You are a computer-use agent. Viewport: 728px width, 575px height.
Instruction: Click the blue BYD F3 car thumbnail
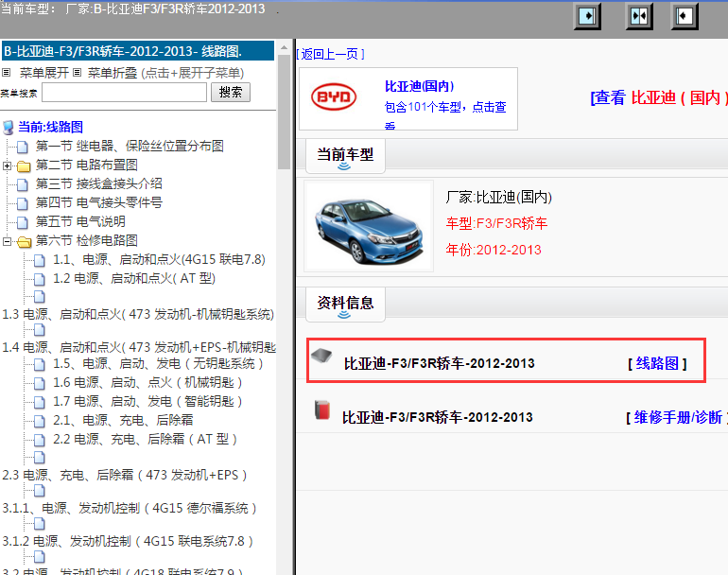point(369,226)
